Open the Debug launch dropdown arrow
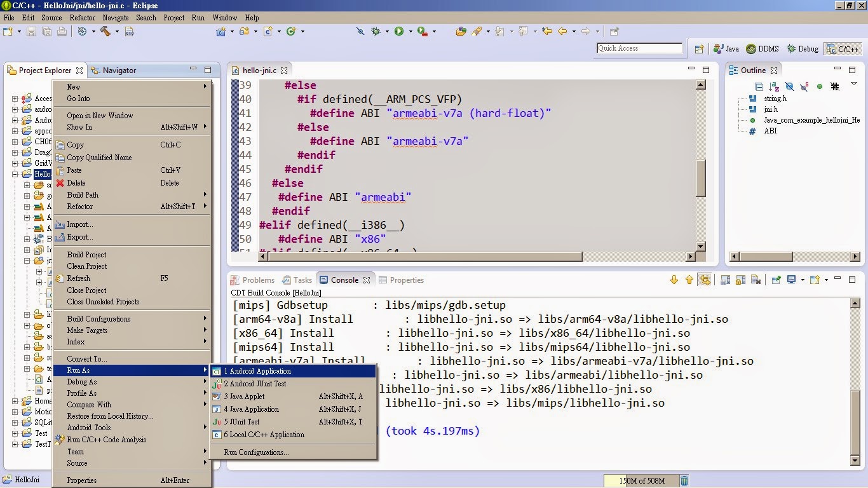868x488 pixels. click(x=386, y=31)
